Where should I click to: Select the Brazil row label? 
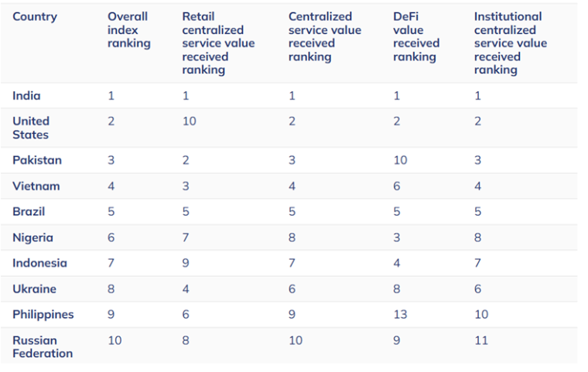pyautogui.click(x=29, y=211)
